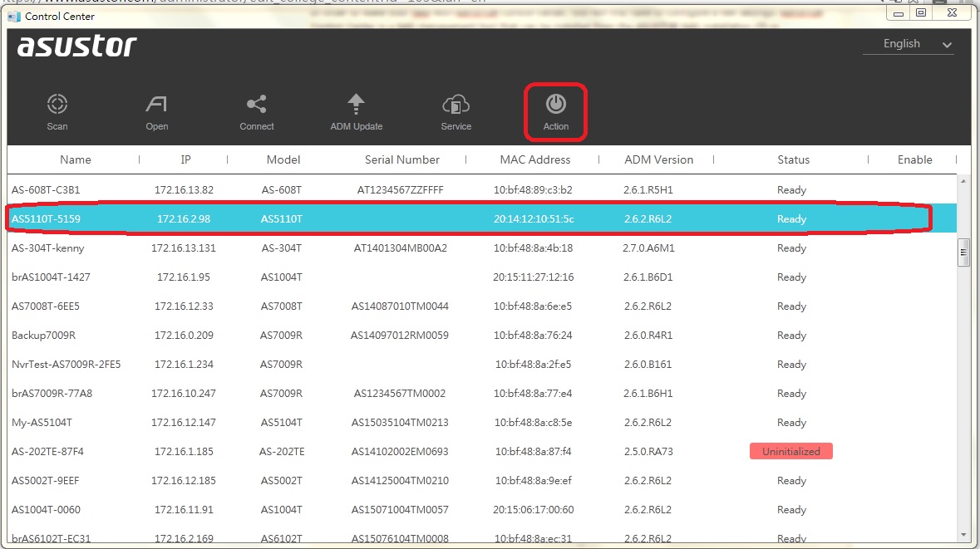This screenshot has width=980, height=549.
Task: Click the ADM Update arrow icon
Action: [x=356, y=104]
